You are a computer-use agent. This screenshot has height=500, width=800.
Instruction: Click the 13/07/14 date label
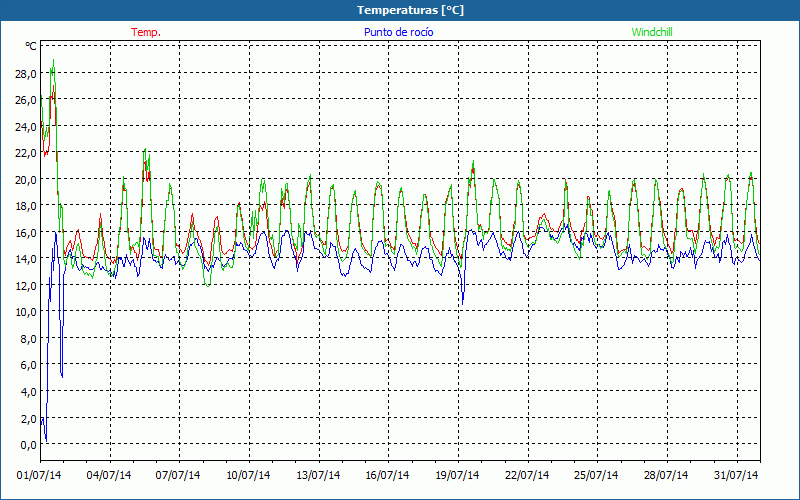click(x=318, y=476)
